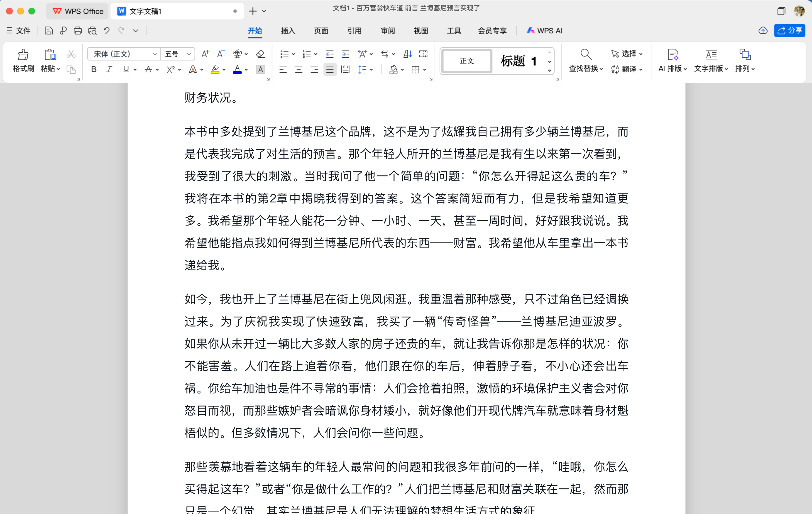The height and width of the screenshot is (514, 812).
Task: Decrease font size with A- icon
Action: click(x=221, y=54)
